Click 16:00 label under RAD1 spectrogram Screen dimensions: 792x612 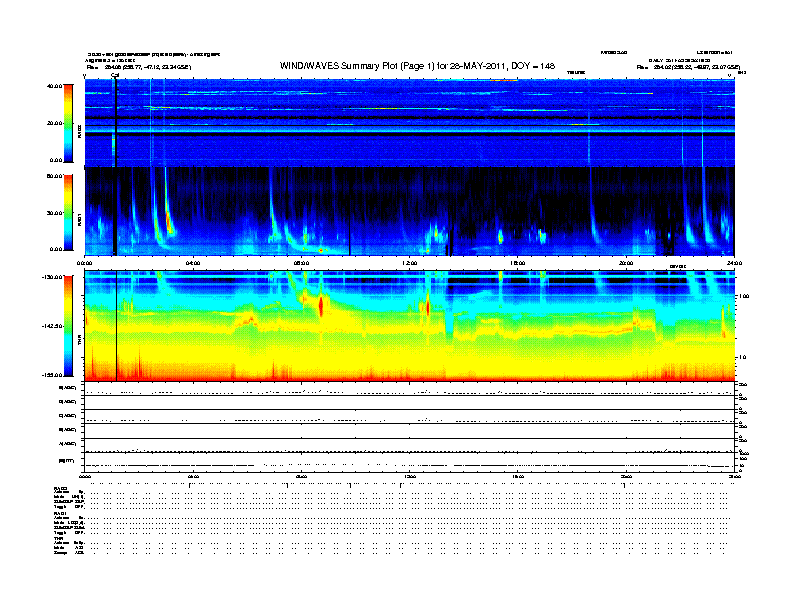click(x=518, y=263)
